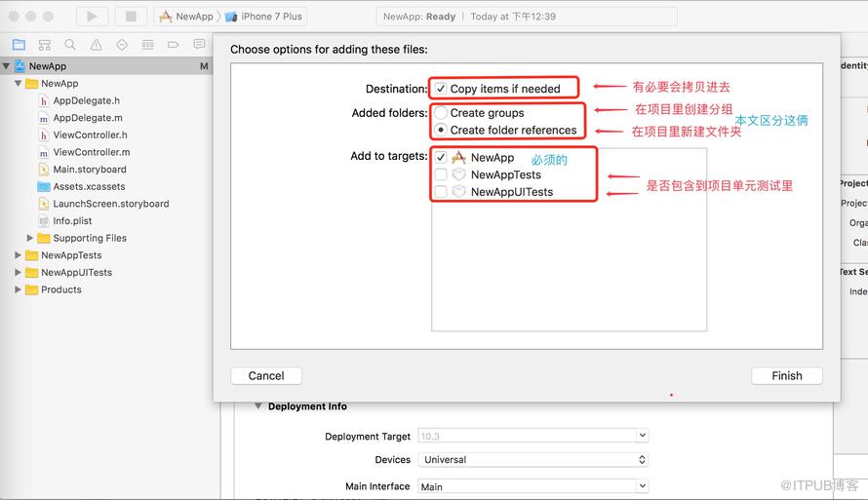Click the Finish button
The width and height of the screenshot is (868, 500).
point(787,376)
